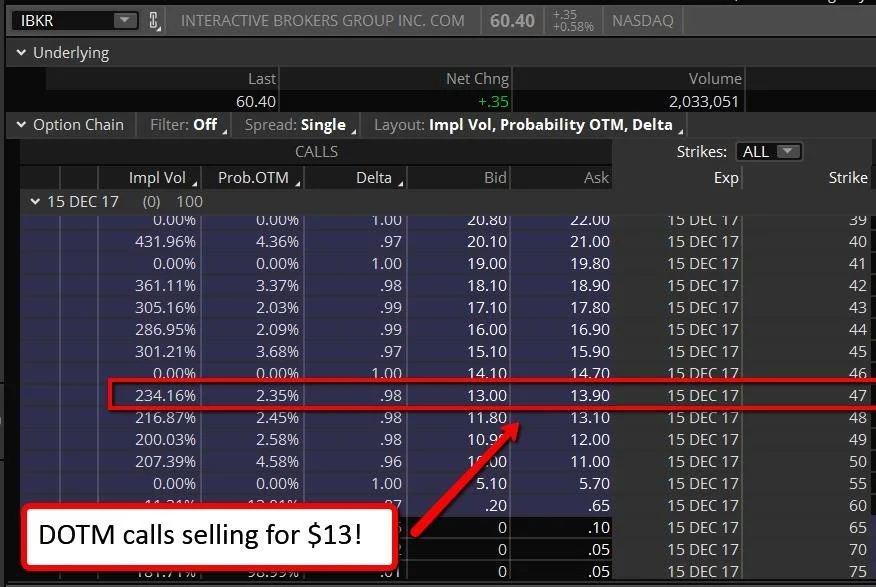Click implied vol 234.16% cell
This screenshot has width=876, height=587.
165,395
